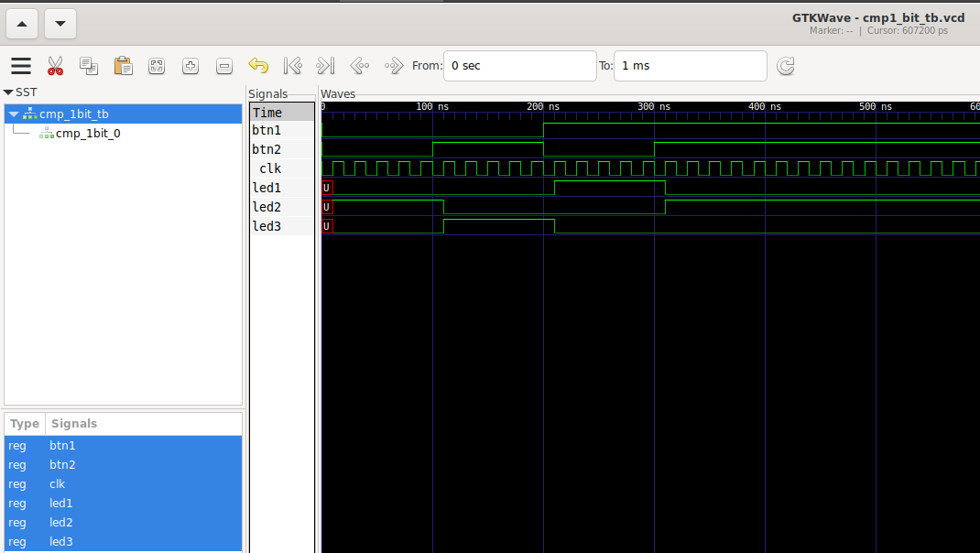Screen dimensions: 980x553
Task: Click the Zoom Fit icon
Action: click(x=157, y=66)
